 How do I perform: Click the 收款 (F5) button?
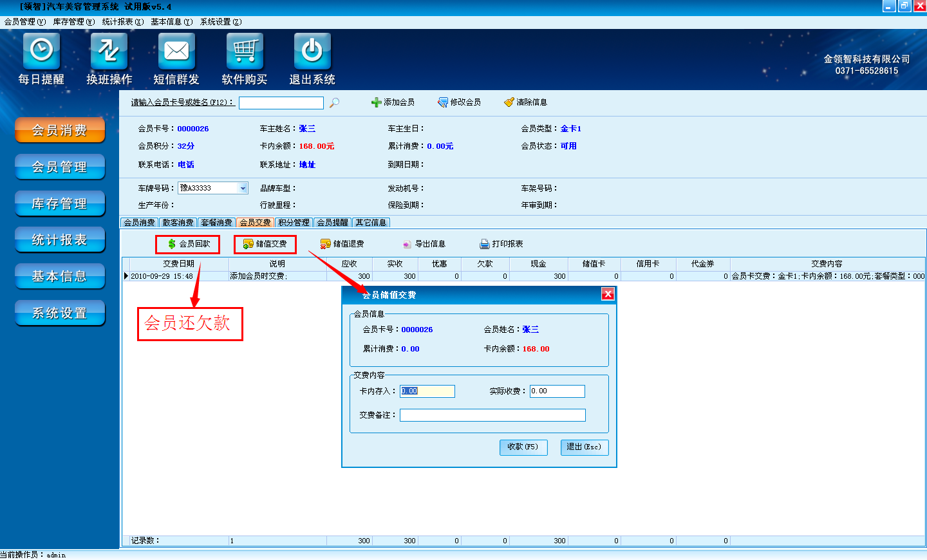click(523, 447)
